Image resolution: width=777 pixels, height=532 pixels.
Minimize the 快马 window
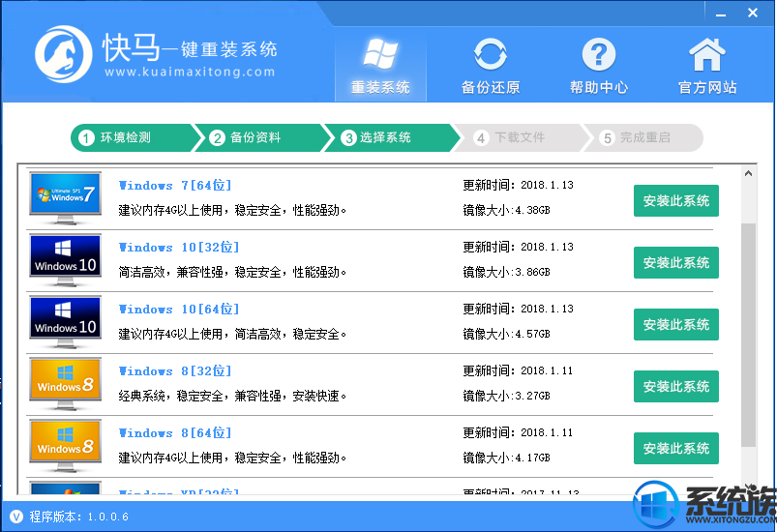(721, 14)
